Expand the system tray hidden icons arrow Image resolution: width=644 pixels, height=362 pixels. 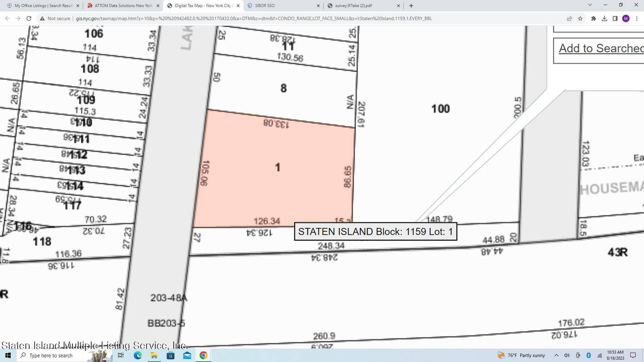pyautogui.click(x=556, y=355)
